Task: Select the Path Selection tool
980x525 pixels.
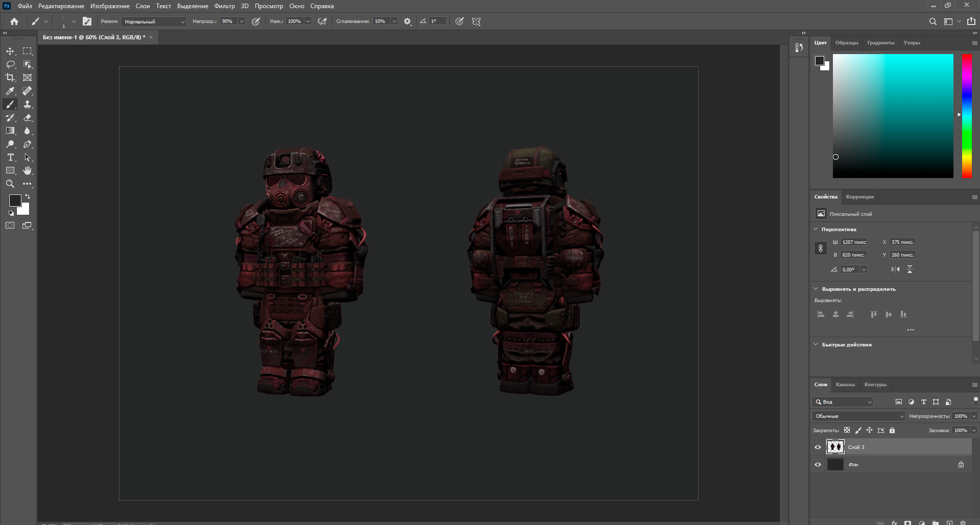Action: pyautogui.click(x=28, y=157)
